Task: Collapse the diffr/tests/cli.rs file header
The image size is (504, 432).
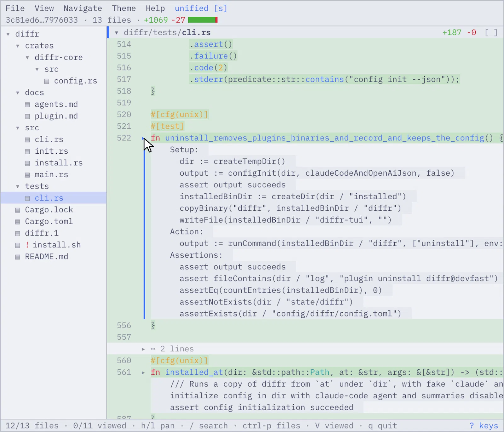Action: tap(117, 33)
